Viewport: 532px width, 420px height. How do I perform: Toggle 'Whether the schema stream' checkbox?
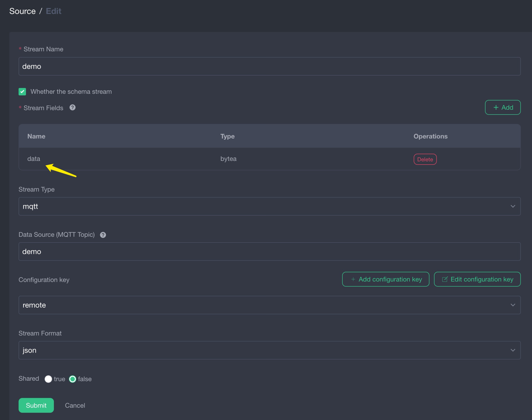coord(22,91)
